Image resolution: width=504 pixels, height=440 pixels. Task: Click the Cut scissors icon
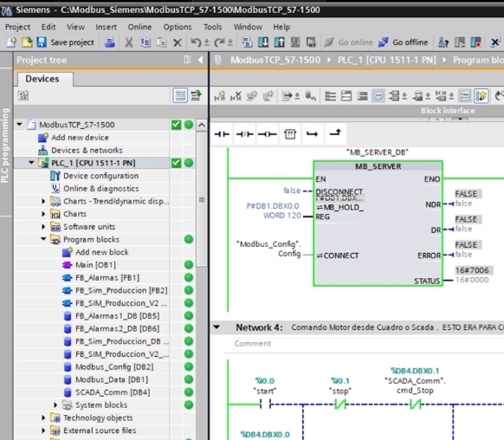(x=129, y=42)
